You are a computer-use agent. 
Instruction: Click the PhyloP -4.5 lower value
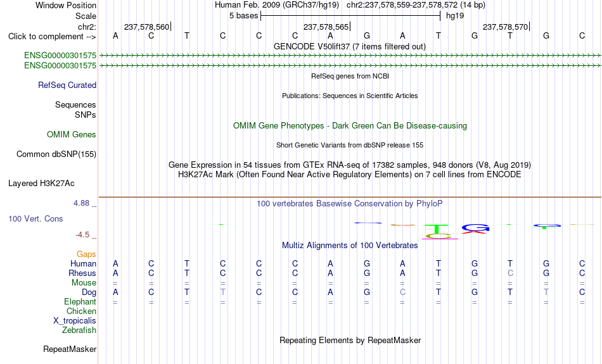(x=82, y=235)
